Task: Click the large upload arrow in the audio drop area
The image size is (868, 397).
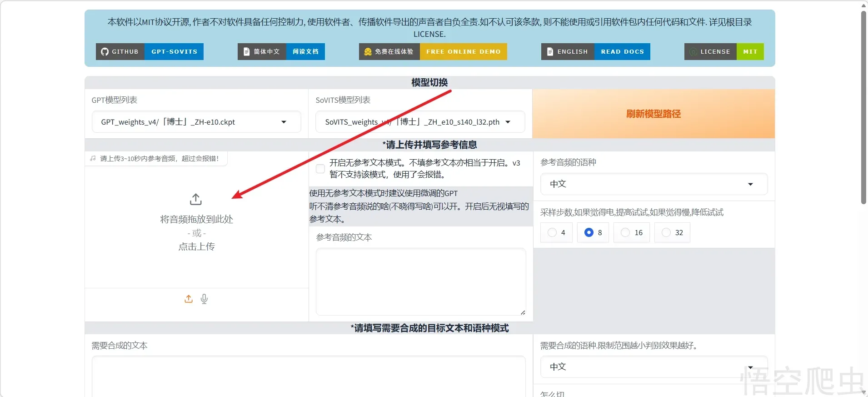Action: [196, 199]
